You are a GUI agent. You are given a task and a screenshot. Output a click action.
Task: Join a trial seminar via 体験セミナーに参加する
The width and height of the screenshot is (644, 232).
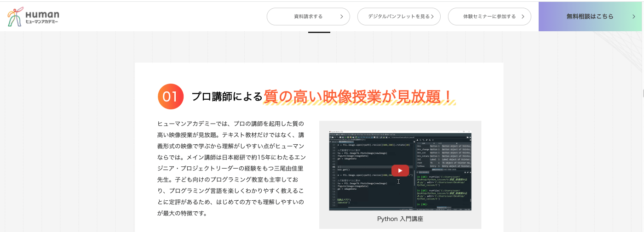489,17
